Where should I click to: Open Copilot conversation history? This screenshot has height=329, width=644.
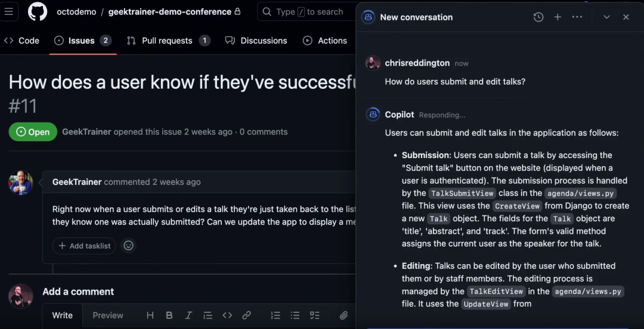coord(538,17)
